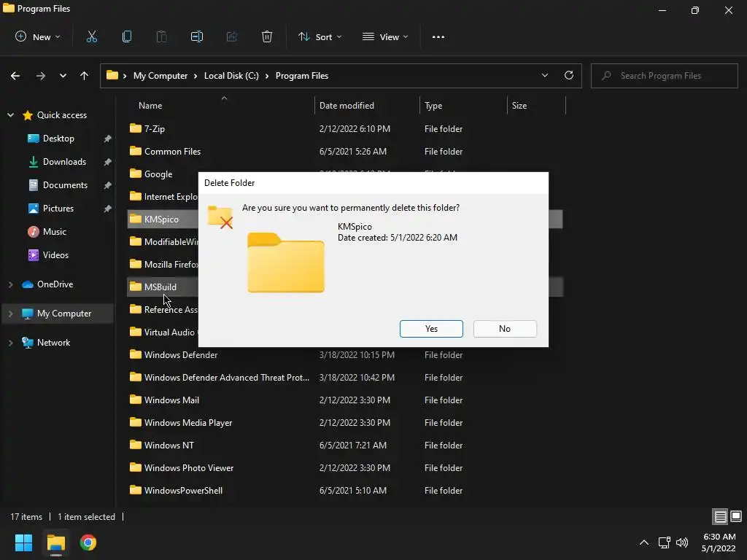The image size is (747, 560).
Task: Open recent locations dropdown chevron
Action: pyautogui.click(x=63, y=76)
